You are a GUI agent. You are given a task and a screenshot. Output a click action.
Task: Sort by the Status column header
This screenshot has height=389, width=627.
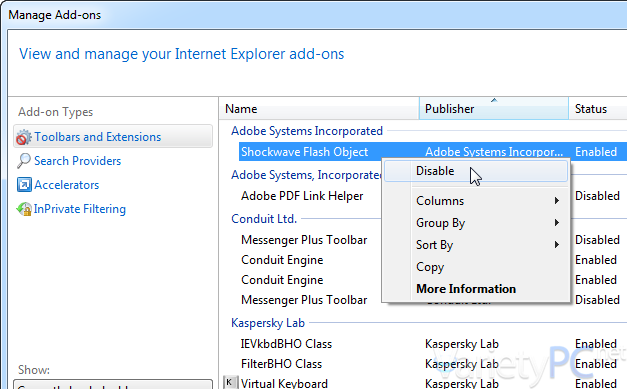pyautogui.click(x=598, y=109)
